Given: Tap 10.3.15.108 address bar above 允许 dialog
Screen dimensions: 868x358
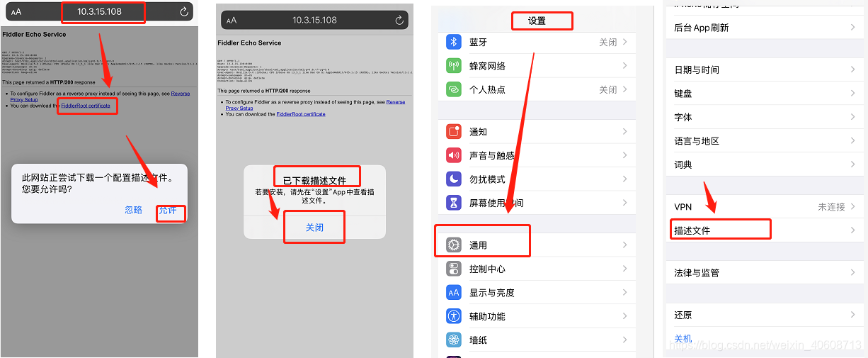Looking at the screenshot, I should pyautogui.click(x=100, y=12).
